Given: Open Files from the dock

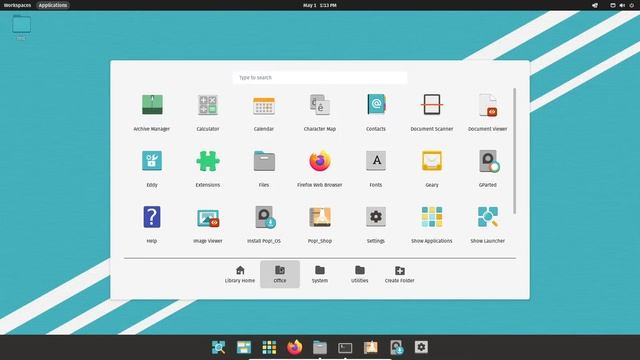Looking at the screenshot, I should [x=320, y=347].
